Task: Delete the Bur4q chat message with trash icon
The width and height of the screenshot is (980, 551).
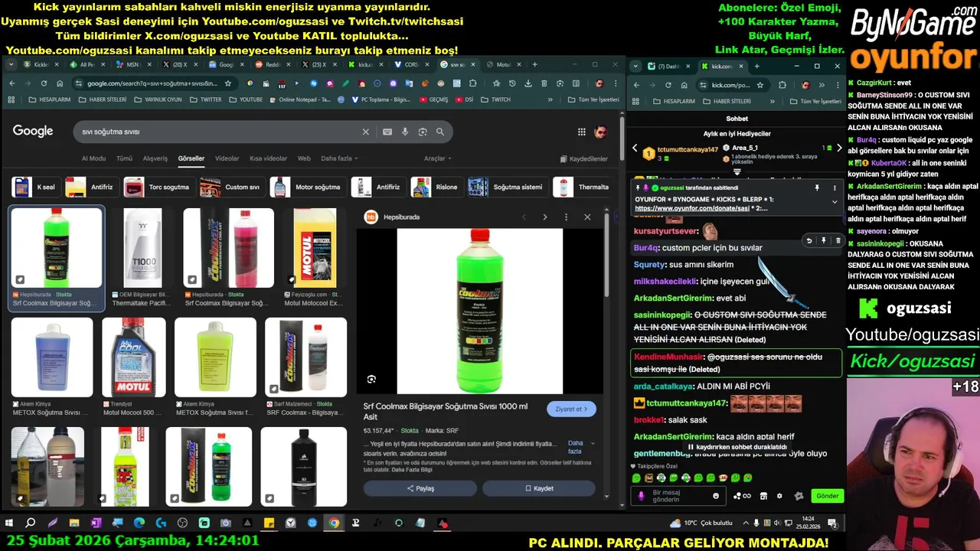Action: click(x=838, y=240)
